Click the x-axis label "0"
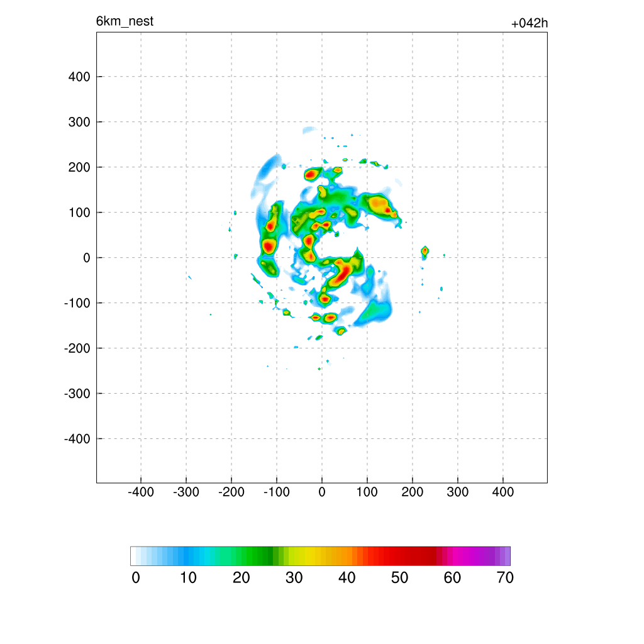644x644 pixels. pyautogui.click(x=322, y=492)
